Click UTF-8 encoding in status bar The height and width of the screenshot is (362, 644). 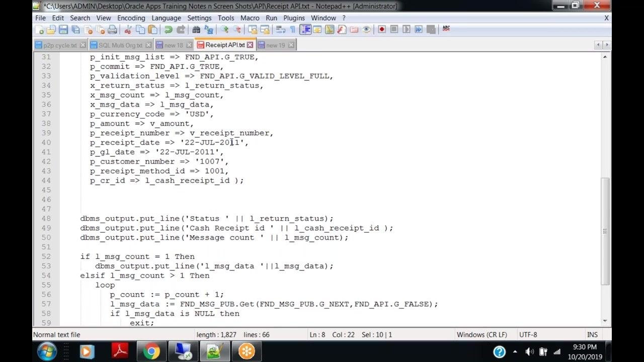coord(528,335)
